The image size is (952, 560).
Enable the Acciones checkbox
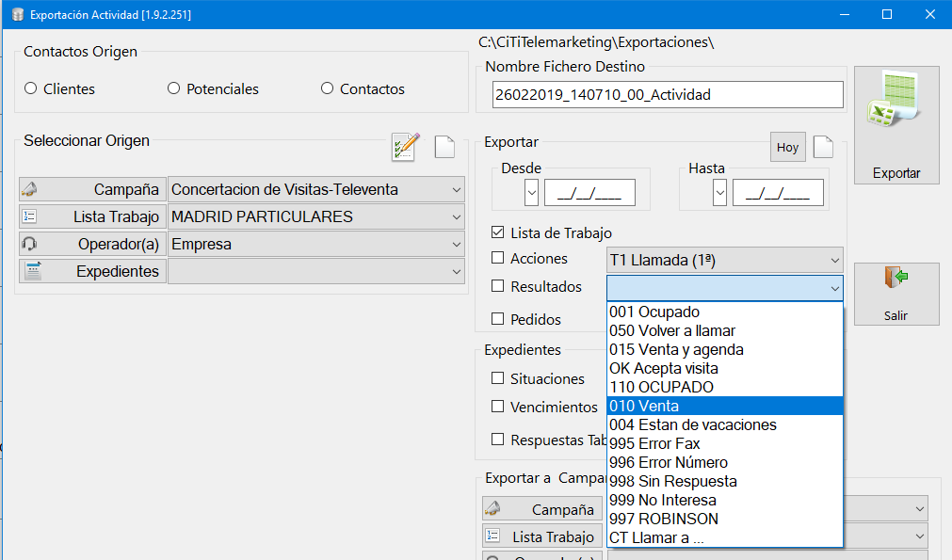[498, 258]
